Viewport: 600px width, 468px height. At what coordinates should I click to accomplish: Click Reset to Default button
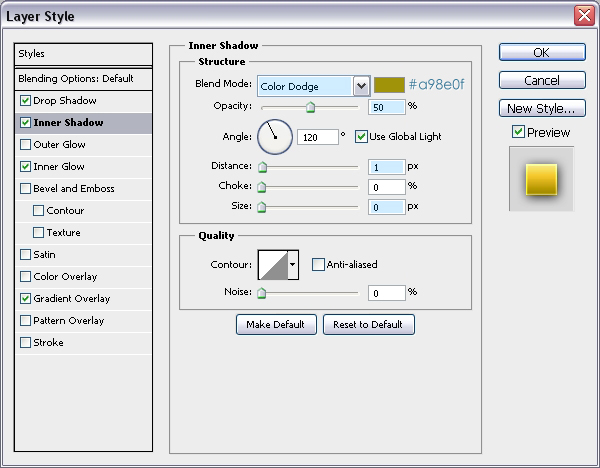(x=368, y=324)
